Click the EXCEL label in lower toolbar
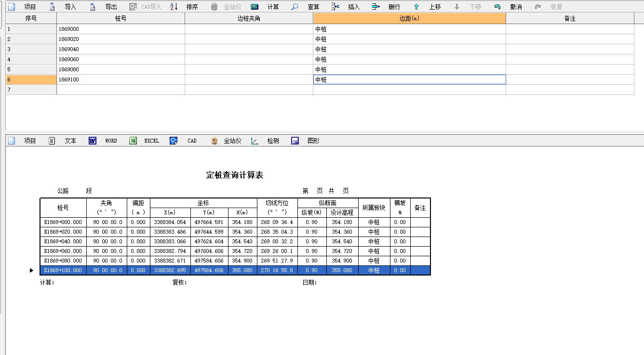This screenshot has height=355, width=644. [x=152, y=141]
